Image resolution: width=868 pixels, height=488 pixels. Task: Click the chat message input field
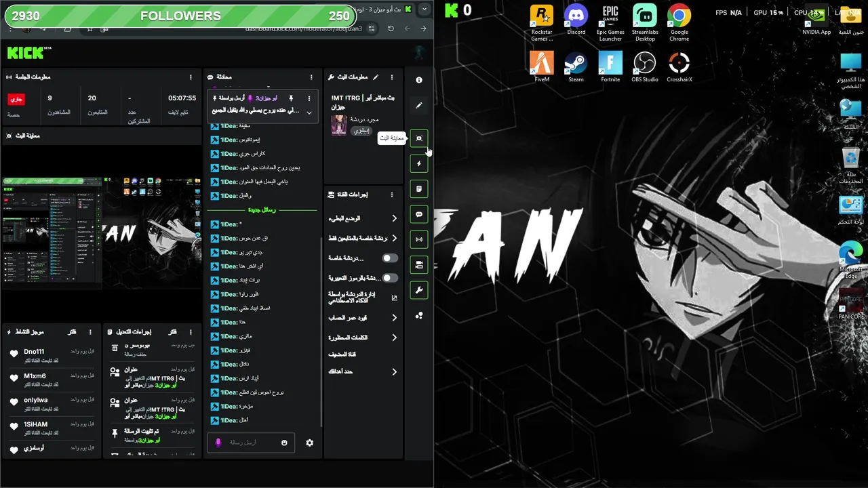(x=252, y=443)
